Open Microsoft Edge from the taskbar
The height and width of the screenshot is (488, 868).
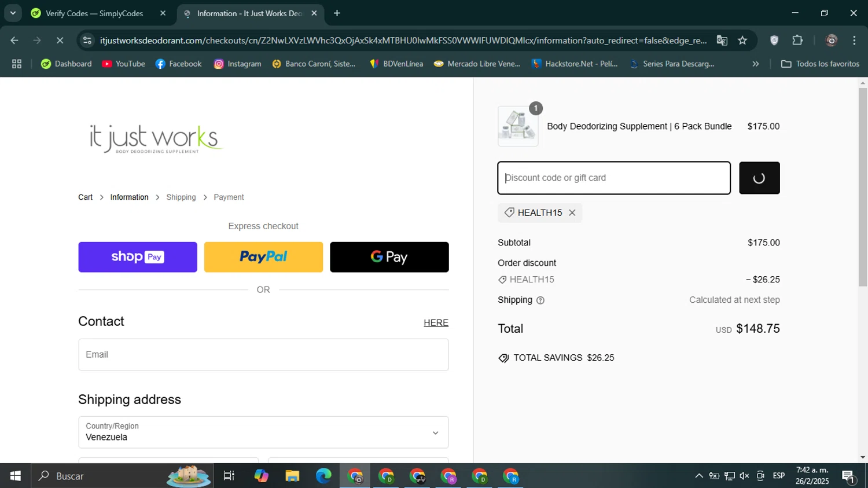323,476
